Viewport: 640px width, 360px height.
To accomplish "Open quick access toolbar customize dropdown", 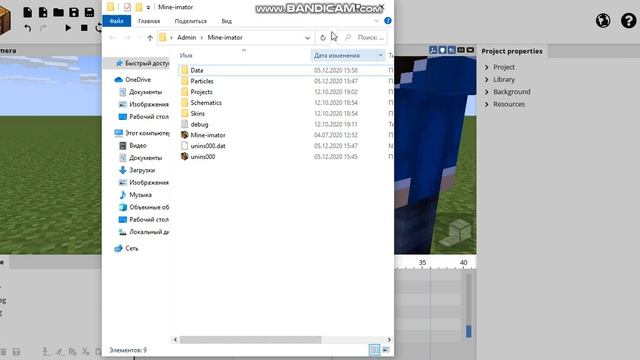I will 148,7.
